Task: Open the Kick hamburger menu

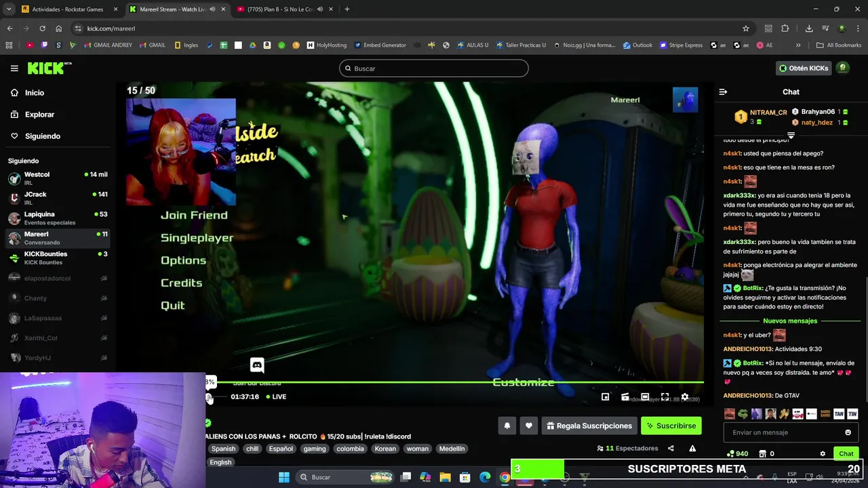Action: [x=14, y=68]
